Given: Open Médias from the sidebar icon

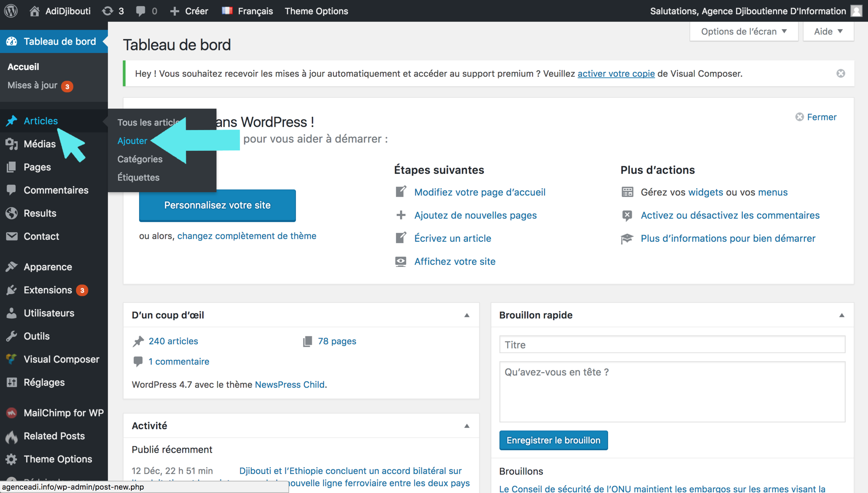Looking at the screenshot, I should click(x=12, y=144).
